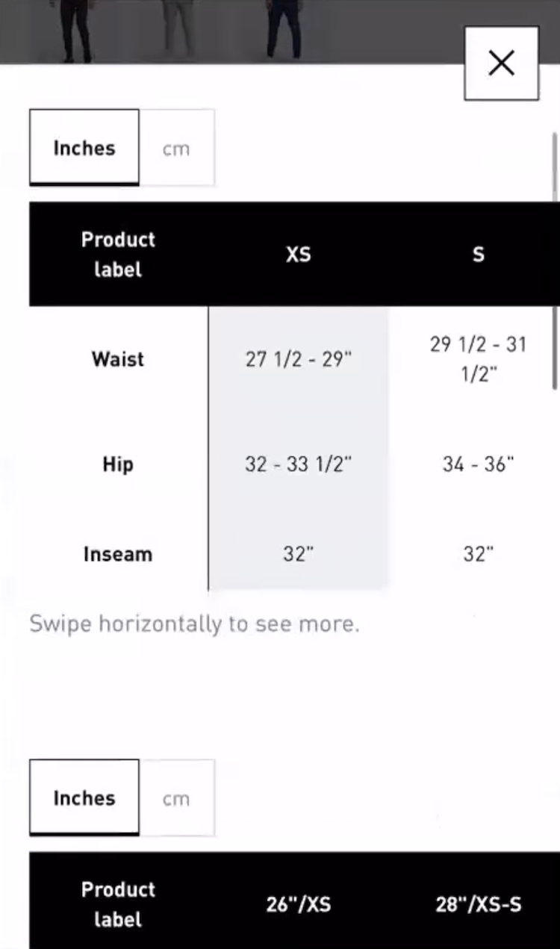Click the S column header
This screenshot has width=560, height=949.
pos(478,255)
